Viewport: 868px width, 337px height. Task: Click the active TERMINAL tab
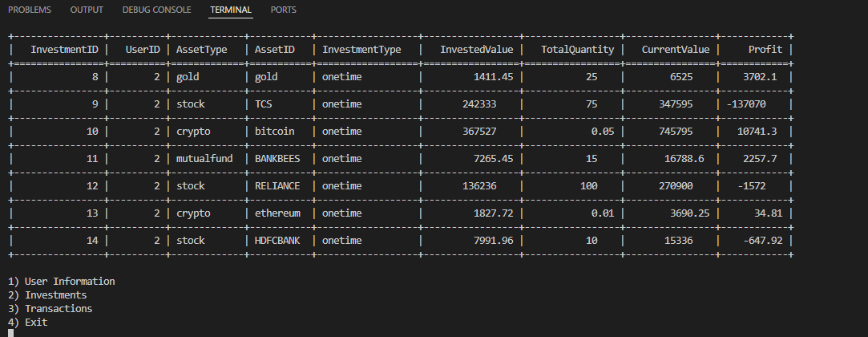point(231,10)
